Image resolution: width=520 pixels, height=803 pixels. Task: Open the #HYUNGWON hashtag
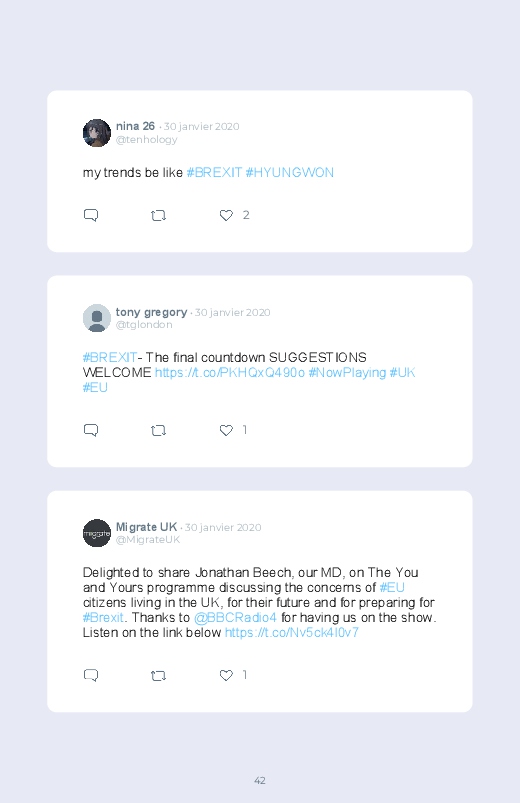tap(289, 173)
